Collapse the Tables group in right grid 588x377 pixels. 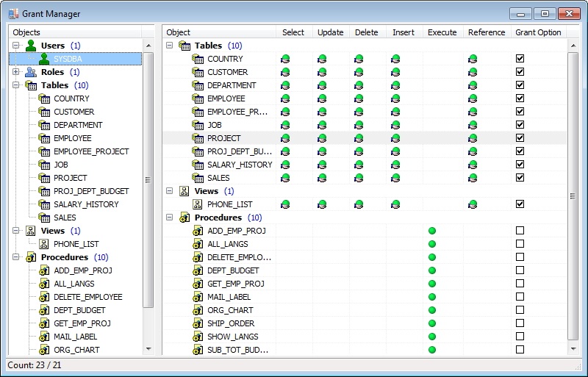pyautogui.click(x=170, y=46)
